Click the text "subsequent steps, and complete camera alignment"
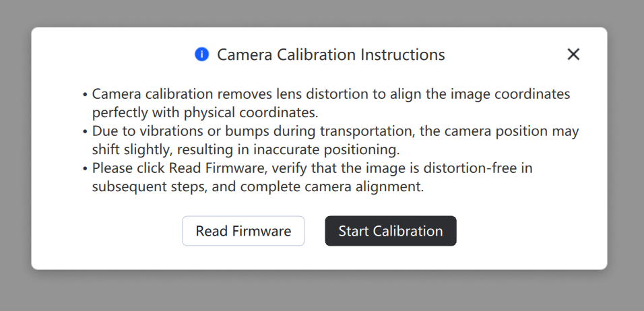Viewport: 644px width, 311px height. (258, 186)
